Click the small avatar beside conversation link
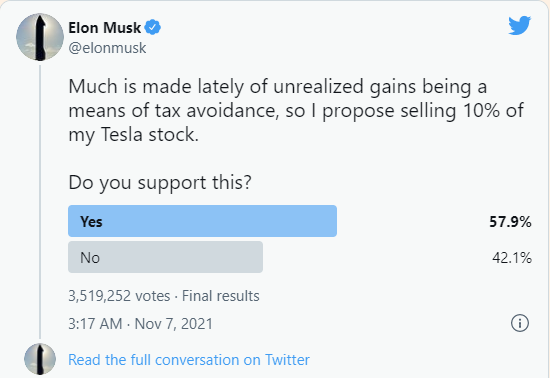This screenshot has height=378, width=550. 40,359
